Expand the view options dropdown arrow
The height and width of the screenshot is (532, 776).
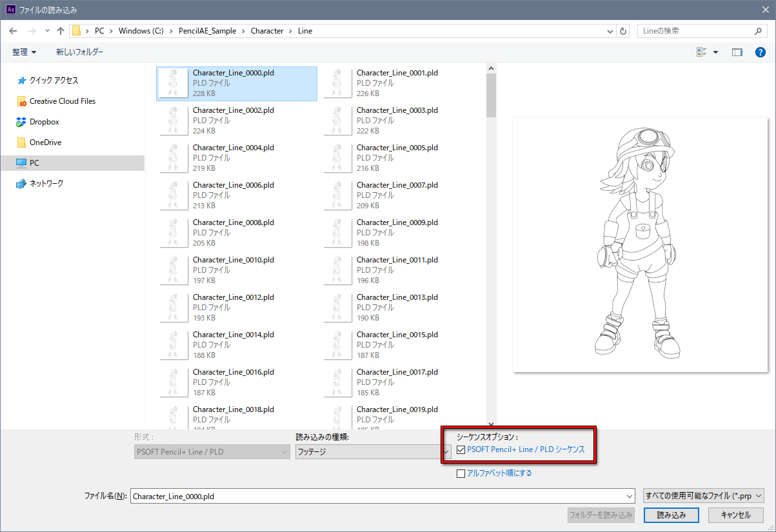tap(715, 52)
